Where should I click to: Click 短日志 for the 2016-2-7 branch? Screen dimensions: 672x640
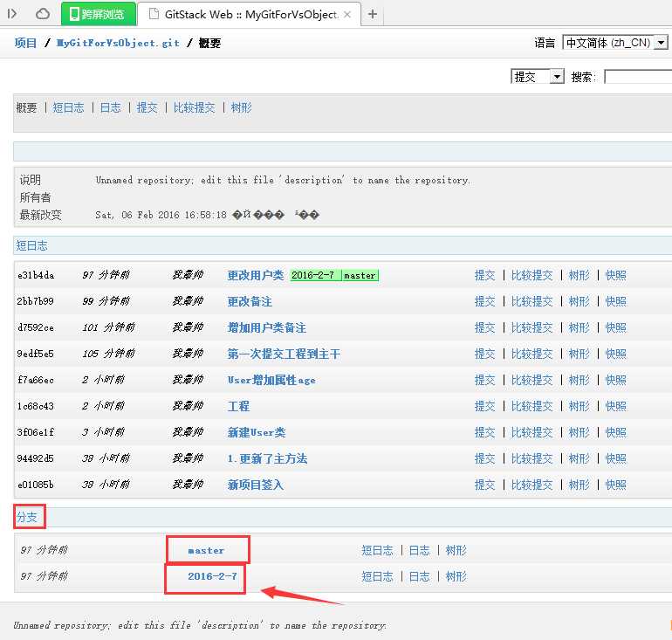[x=377, y=576]
